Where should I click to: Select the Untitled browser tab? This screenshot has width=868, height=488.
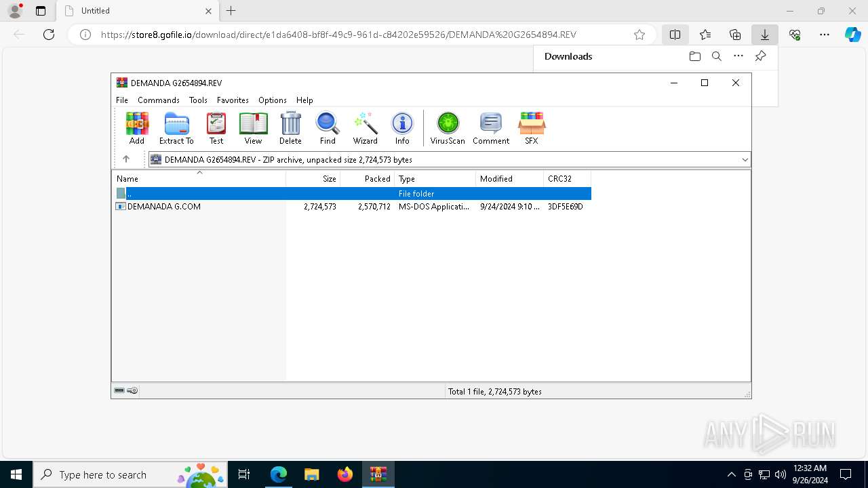pyautogui.click(x=137, y=11)
